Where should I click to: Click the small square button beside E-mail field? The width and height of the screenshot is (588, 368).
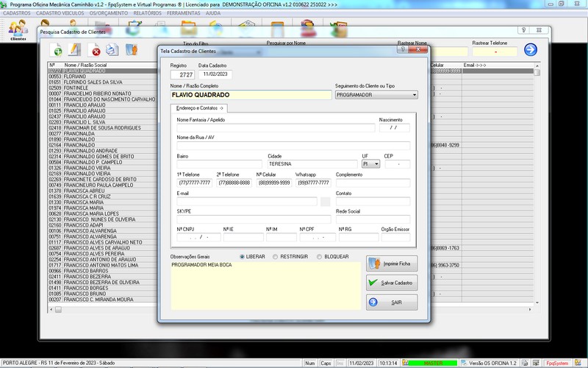325,202
